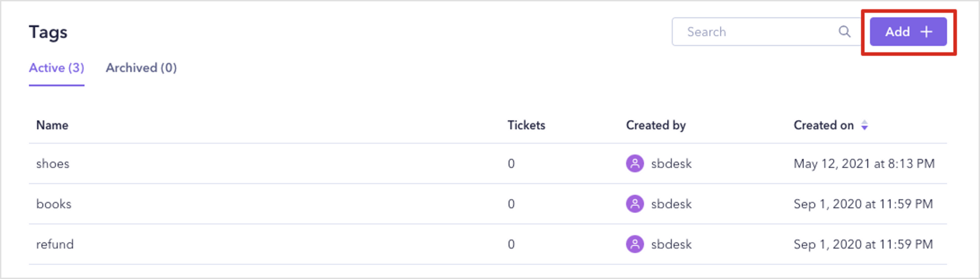Viewport: 980px width, 279px height.
Task: Open the shoes tag row
Action: click(x=53, y=164)
